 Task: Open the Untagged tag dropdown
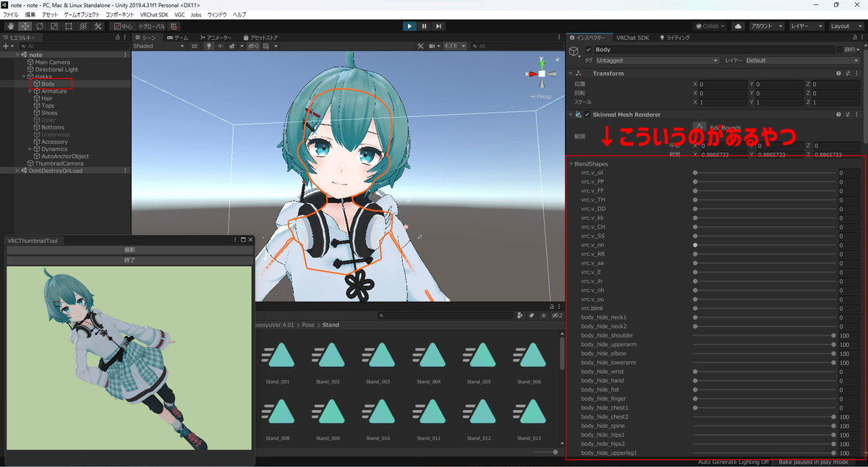657,61
